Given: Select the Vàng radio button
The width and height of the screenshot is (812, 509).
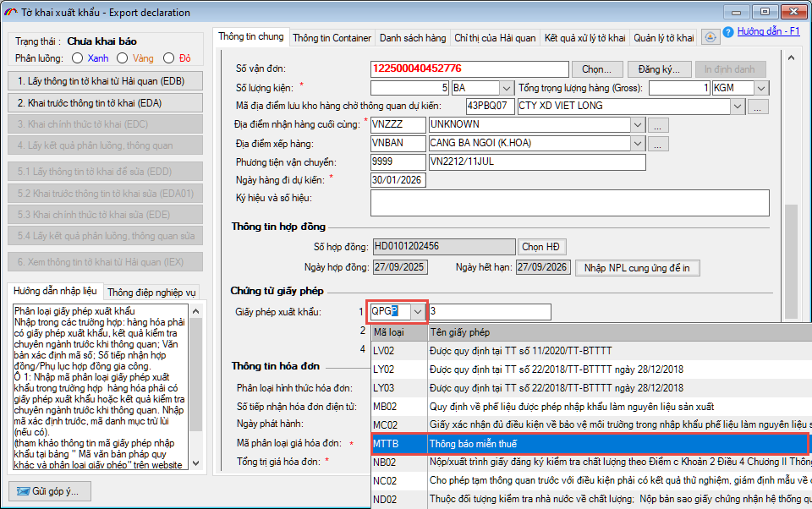Looking at the screenshot, I should 123,58.
